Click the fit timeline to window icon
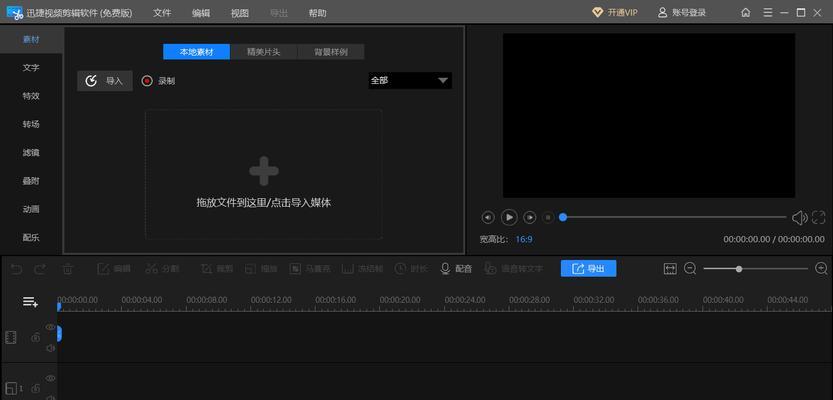833x400 pixels. pos(670,269)
